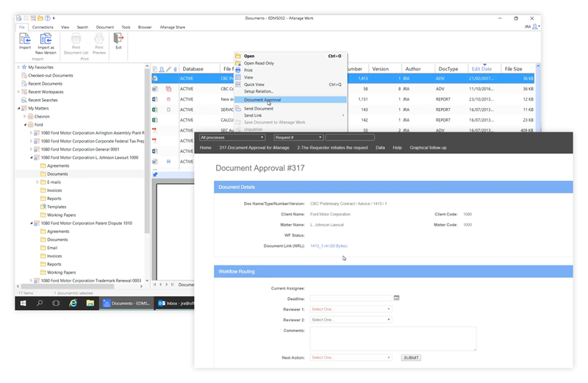Click the Print Preview ribbon icon
The width and height of the screenshot is (588, 383).
click(99, 39)
